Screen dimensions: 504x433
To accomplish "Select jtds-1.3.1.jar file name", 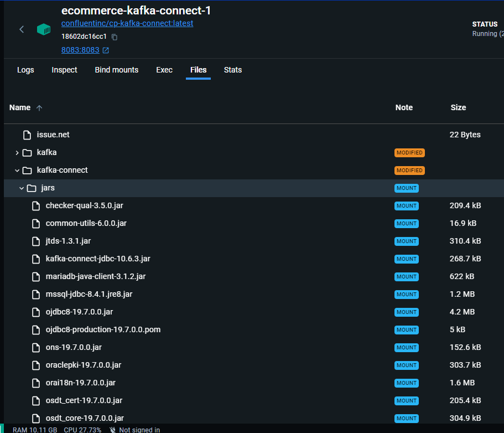I will (68, 241).
